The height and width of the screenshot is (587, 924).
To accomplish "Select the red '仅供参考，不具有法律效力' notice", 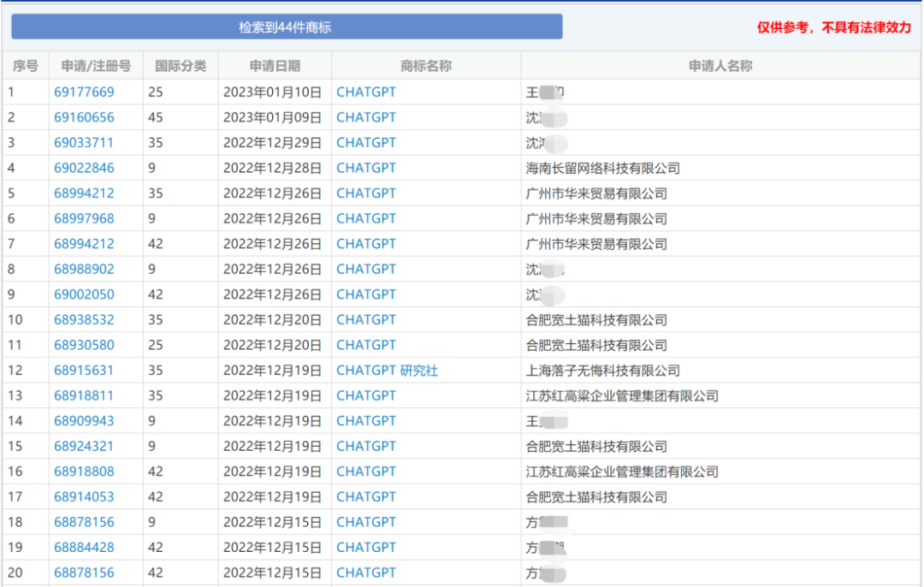I will (834, 27).
